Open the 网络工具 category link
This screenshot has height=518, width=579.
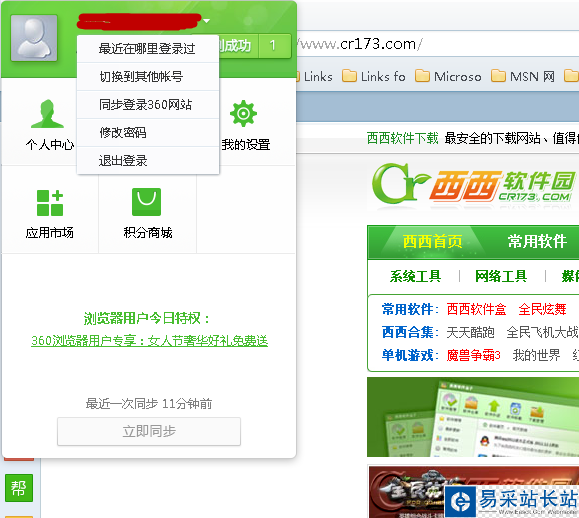click(x=501, y=276)
